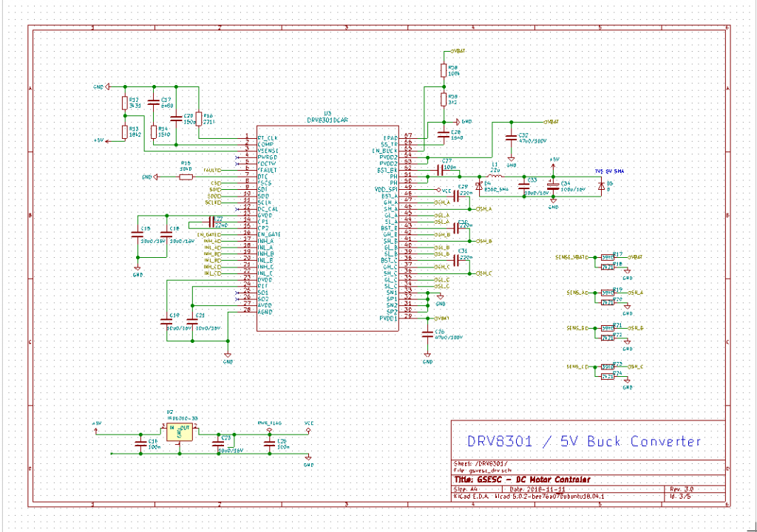Screen dimensions: 757x532
Task: Select the 'Rev: 3.0' title block field
Action: pos(682,489)
